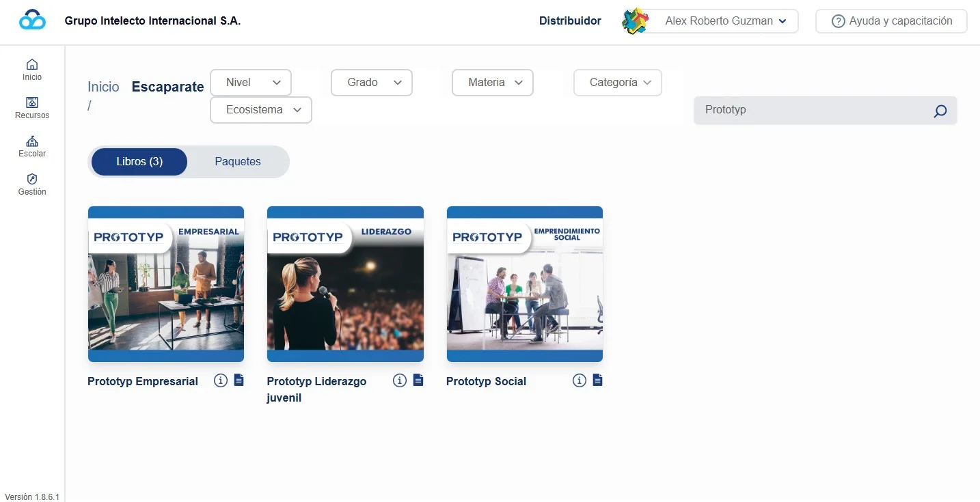Click the Inicio breadcrumb link
The height and width of the screenshot is (502, 980).
pyautogui.click(x=103, y=87)
